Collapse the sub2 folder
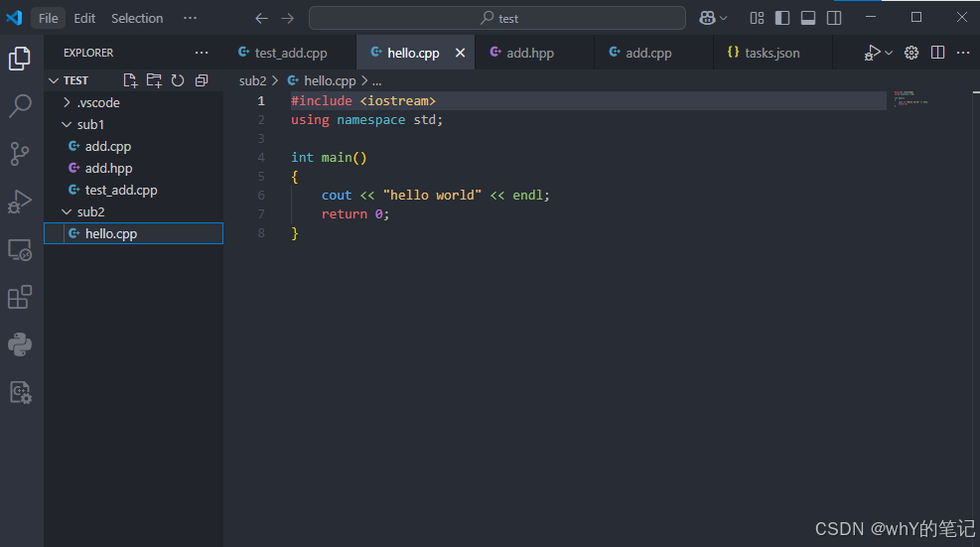980x547 pixels. coord(67,211)
